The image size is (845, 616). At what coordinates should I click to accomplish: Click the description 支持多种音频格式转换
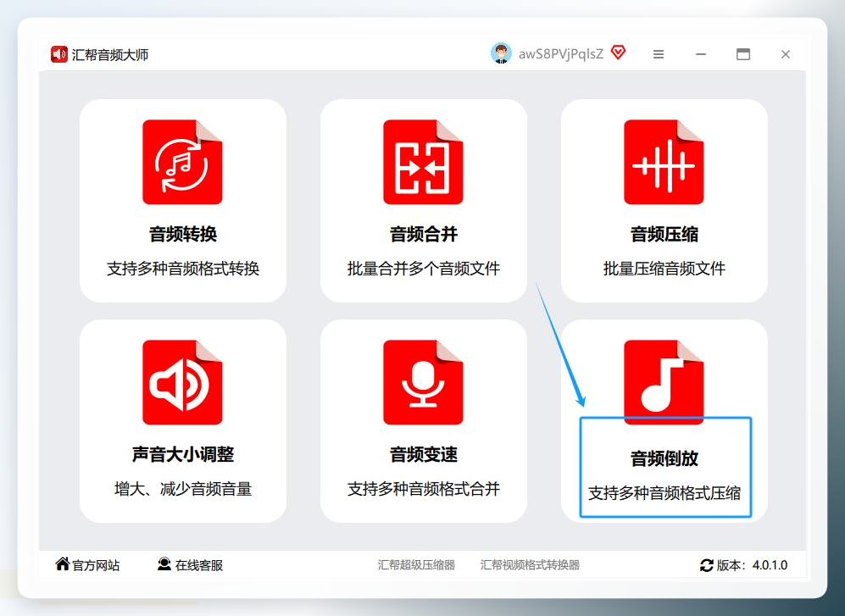(x=183, y=269)
